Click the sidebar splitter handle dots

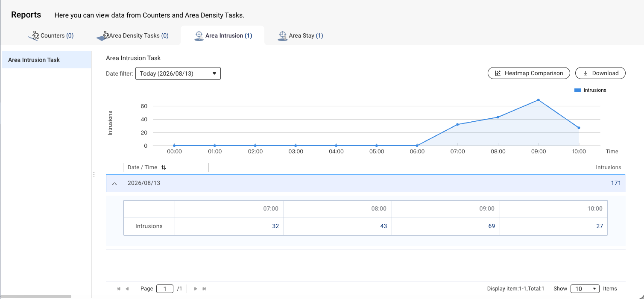pyautogui.click(x=94, y=175)
